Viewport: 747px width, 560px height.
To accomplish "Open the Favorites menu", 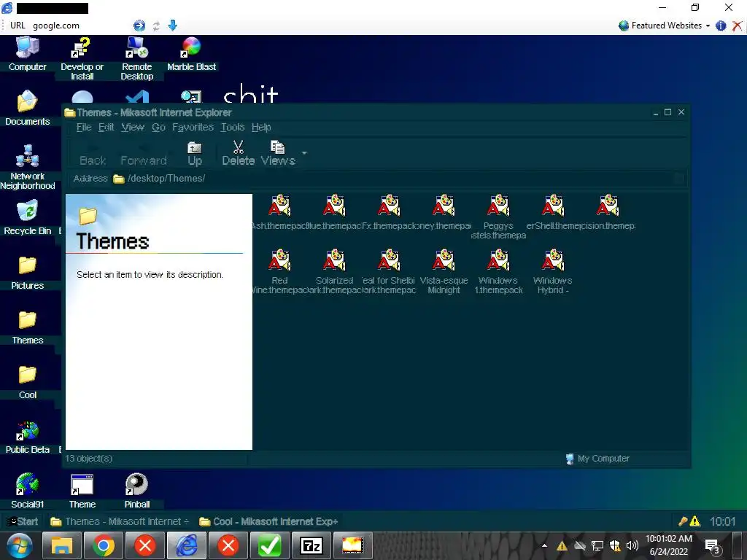I will click(x=193, y=127).
